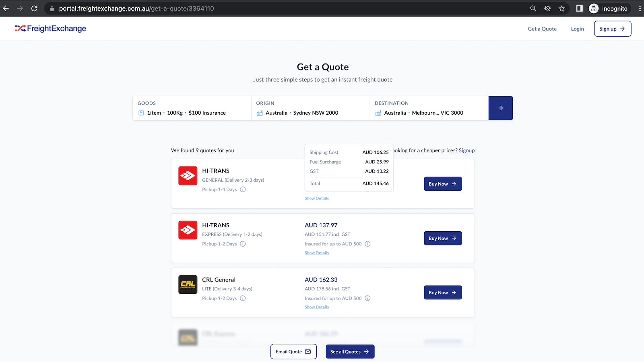644x362 pixels.
Task: Buy the HI-TRANS General quote
Action: (443, 184)
